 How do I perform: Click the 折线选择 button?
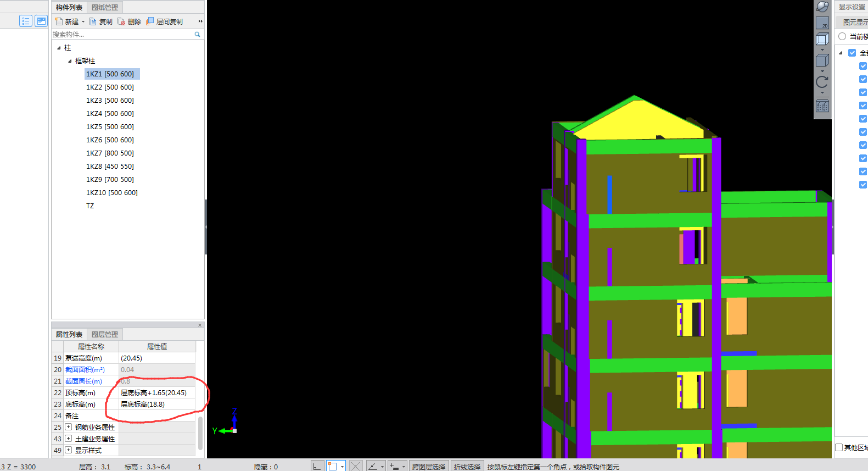467,467
